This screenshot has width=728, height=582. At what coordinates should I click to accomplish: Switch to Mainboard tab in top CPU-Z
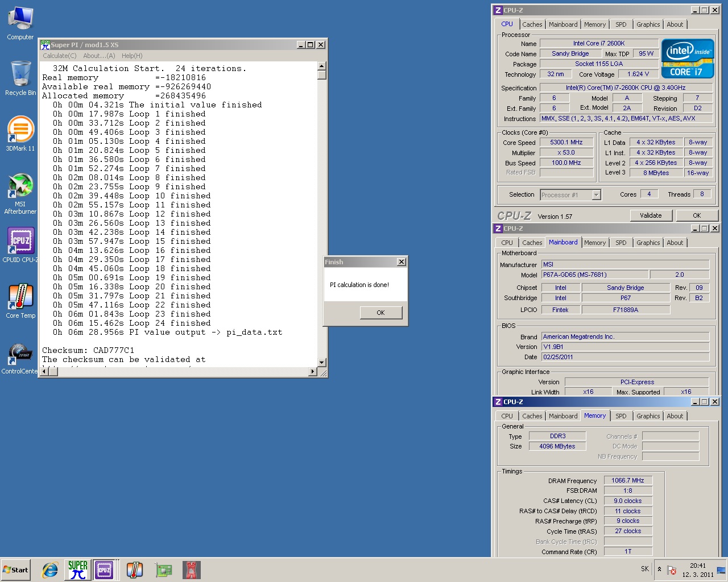(x=563, y=24)
